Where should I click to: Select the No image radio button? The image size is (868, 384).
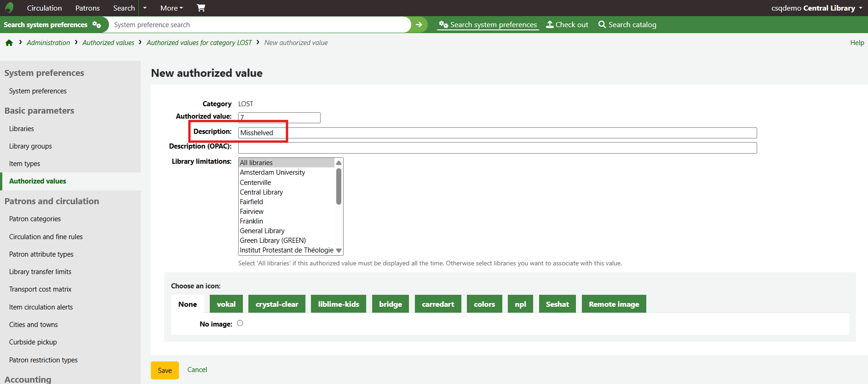(240, 323)
